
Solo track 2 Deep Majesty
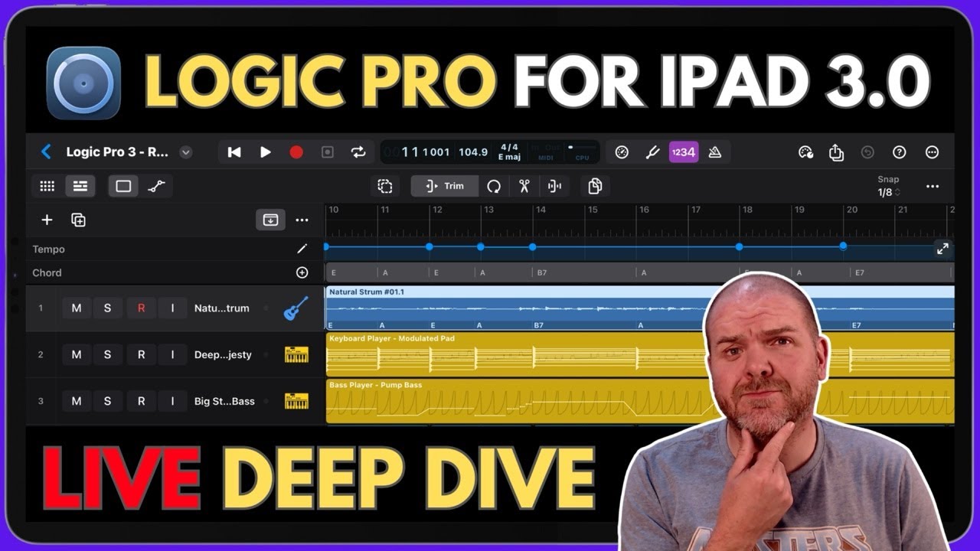click(x=107, y=355)
